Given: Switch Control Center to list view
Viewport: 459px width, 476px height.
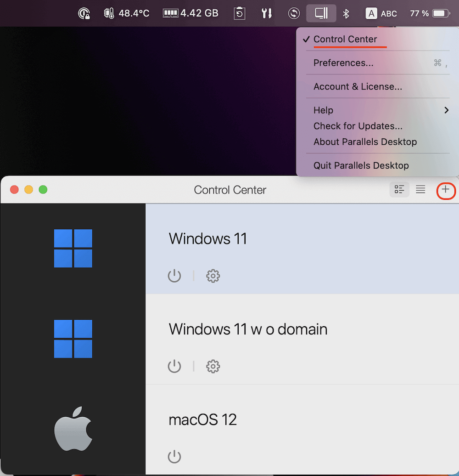Looking at the screenshot, I should click(420, 189).
